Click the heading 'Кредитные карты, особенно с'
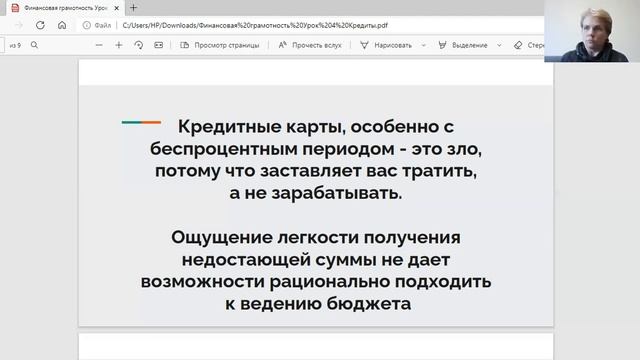The height and width of the screenshot is (360, 640). point(316,127)
